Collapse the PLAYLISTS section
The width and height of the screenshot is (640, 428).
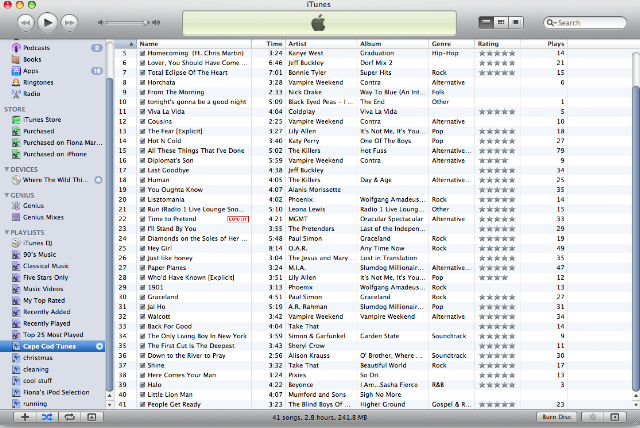point(7,232)
